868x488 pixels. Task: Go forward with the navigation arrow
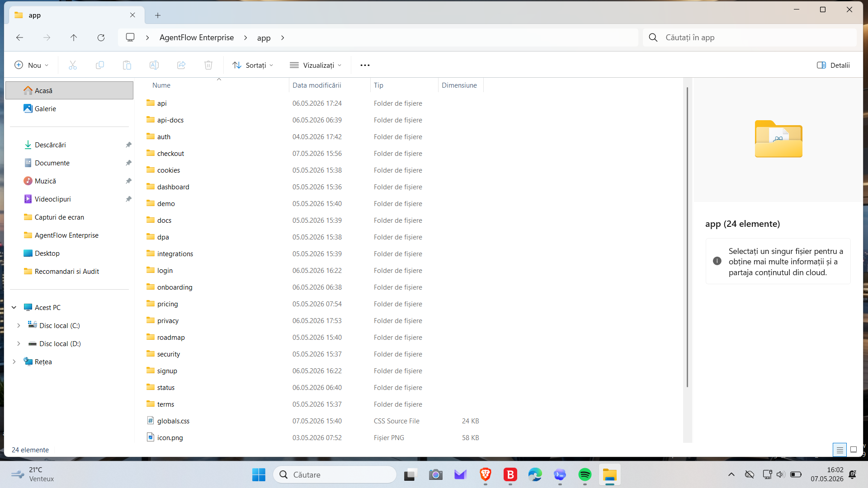(47, 38)
